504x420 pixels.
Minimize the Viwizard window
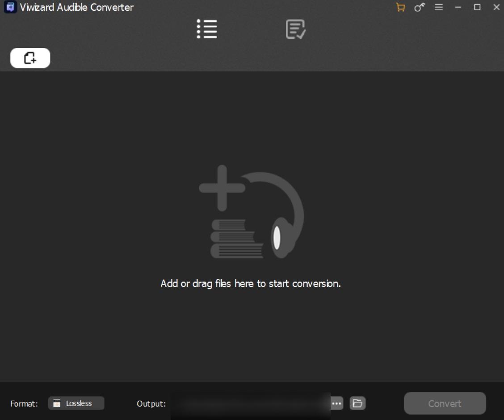[458, 7]
